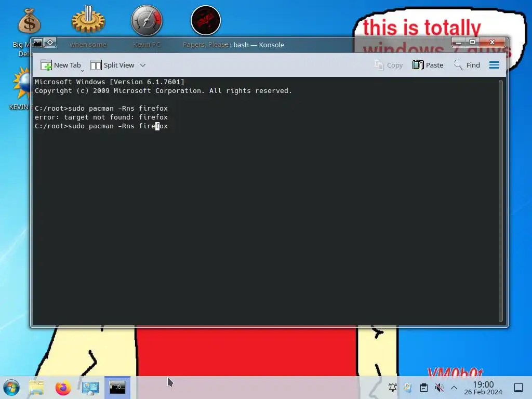Open notifications bell in system tray
Image resolution: width=532 pixels, height=399 pixels.
pyautogui.click(x=393, y=387)
